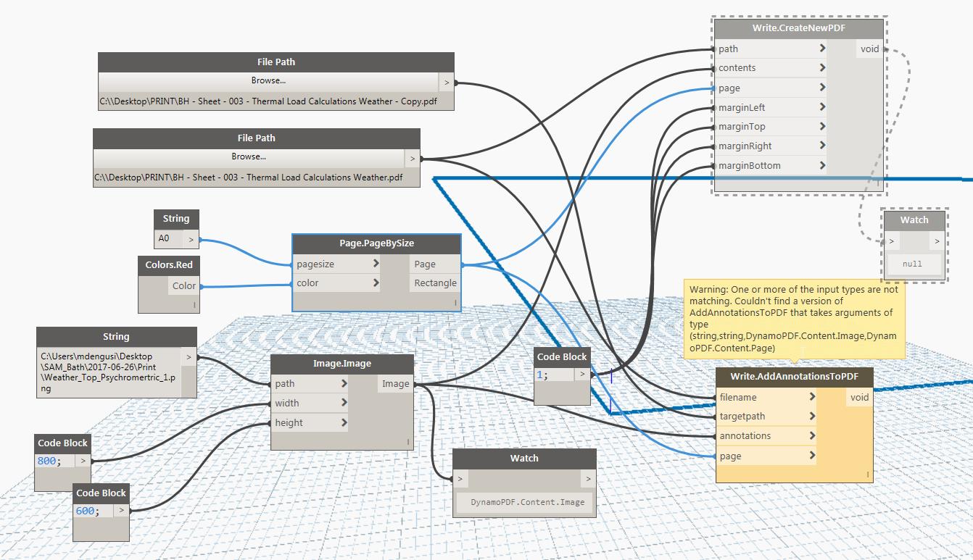This screenshot has width=973, height=560.
Task: Toggle the lacing indicator on Colors.Red node
Action: pos(196,305)
